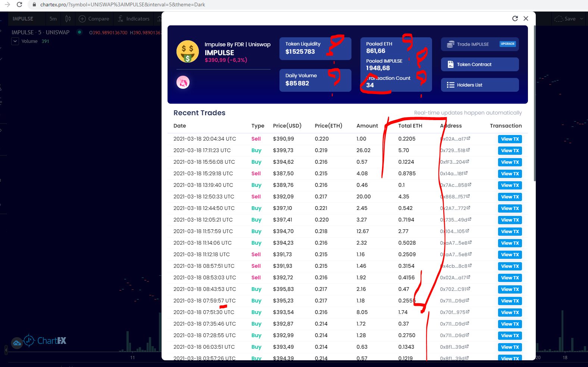View TX for 13:19:40 trade
Screen dimensions: 588x367
pyautogui.click(x=510, y=185)
